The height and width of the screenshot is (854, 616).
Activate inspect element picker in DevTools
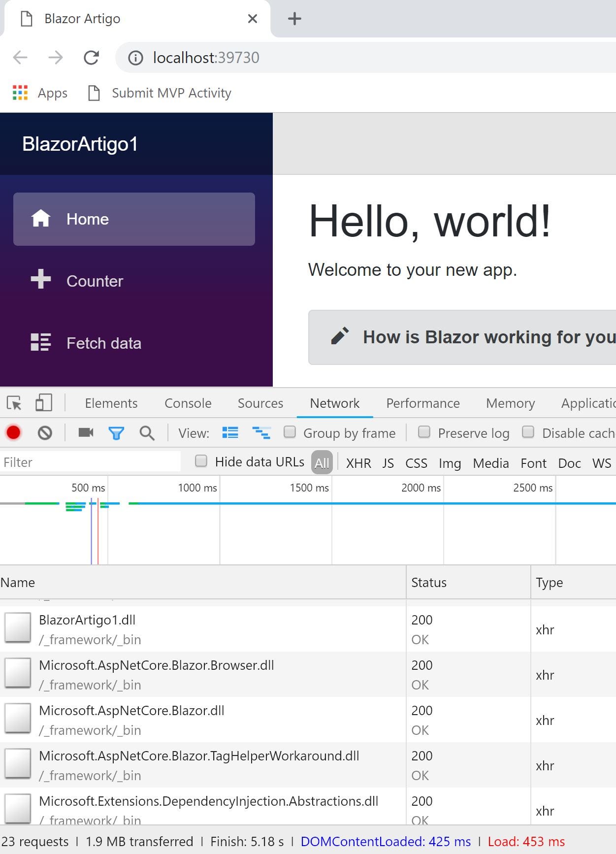[14, 403]
